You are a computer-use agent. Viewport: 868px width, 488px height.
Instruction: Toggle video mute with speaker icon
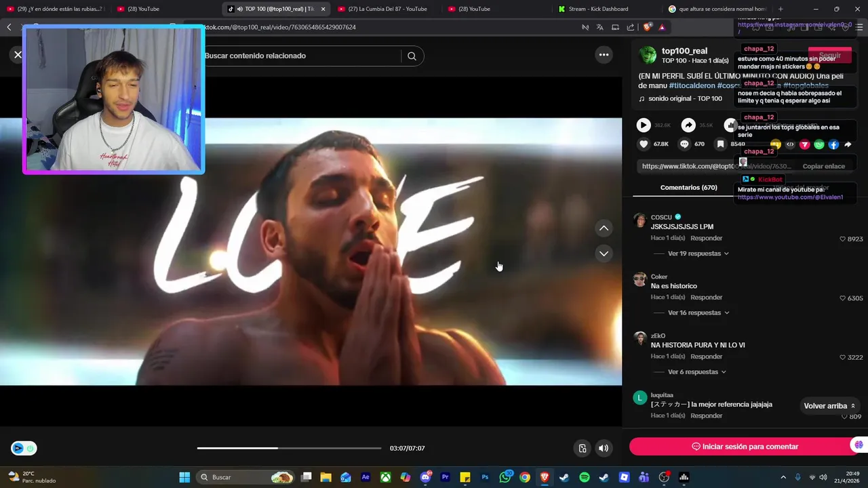[604, 448]
